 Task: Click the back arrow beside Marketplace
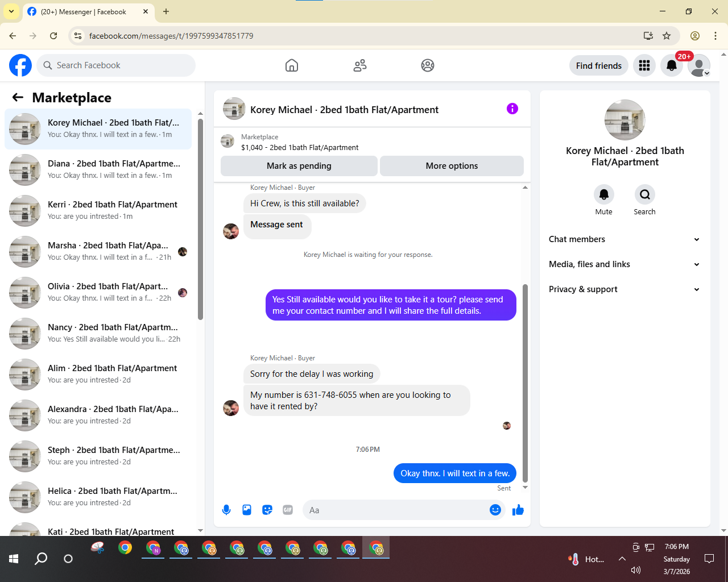(18, 97)
